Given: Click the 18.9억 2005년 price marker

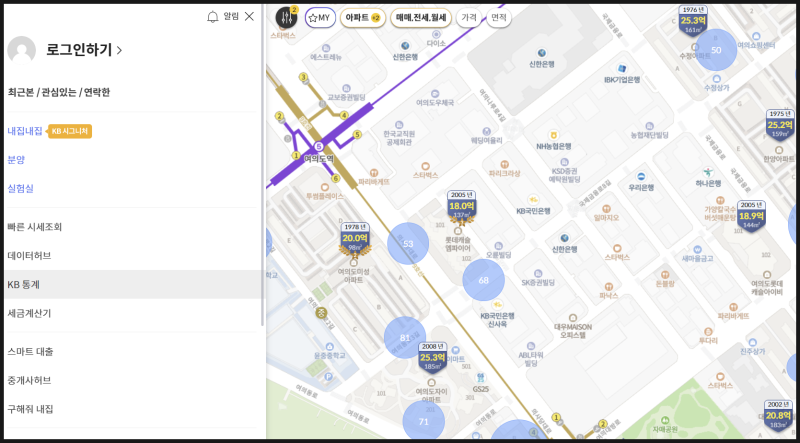Looking at the screenshot, I should (x=752, y=216).
